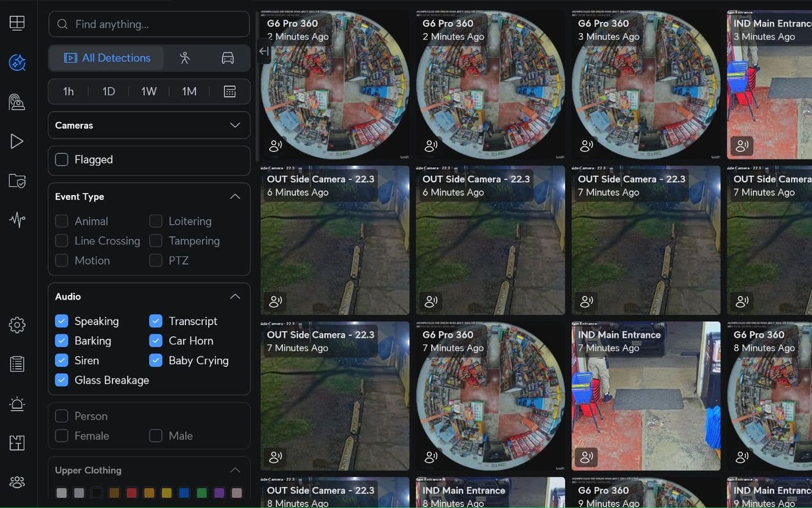Uncheck the Speaking audio filter
812x508 pixels.
(x=61, y=320)
